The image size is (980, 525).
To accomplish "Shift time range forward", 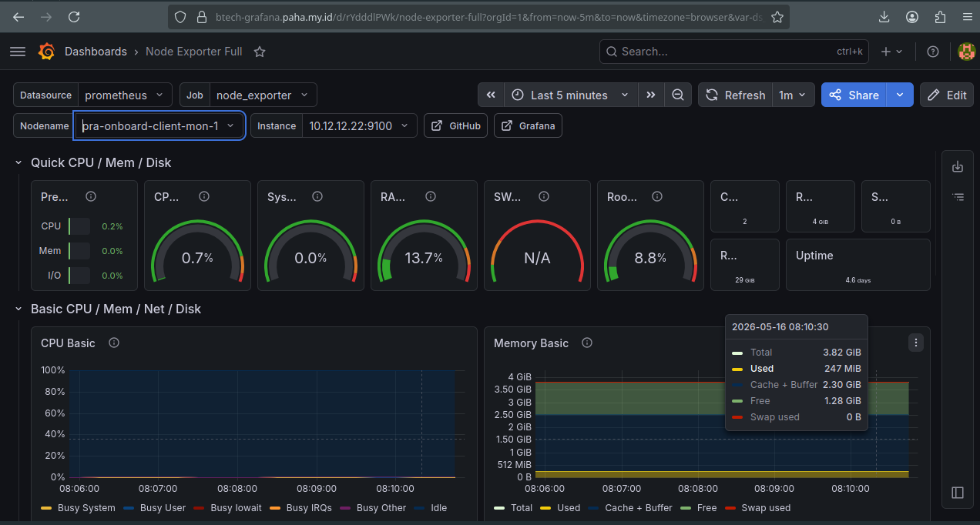I will (x=651, y=95).
